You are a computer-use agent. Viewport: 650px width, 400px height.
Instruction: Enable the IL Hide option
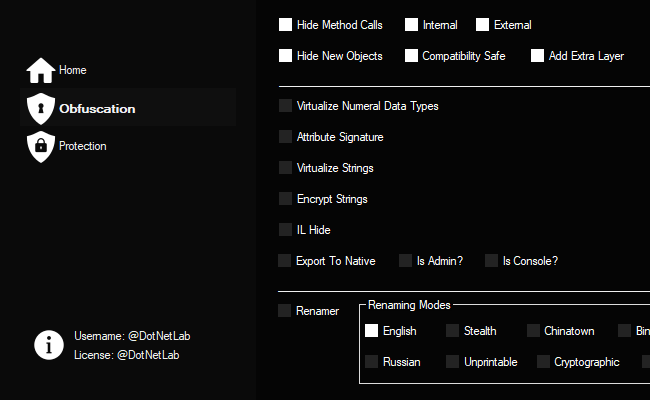pos(286,230)
